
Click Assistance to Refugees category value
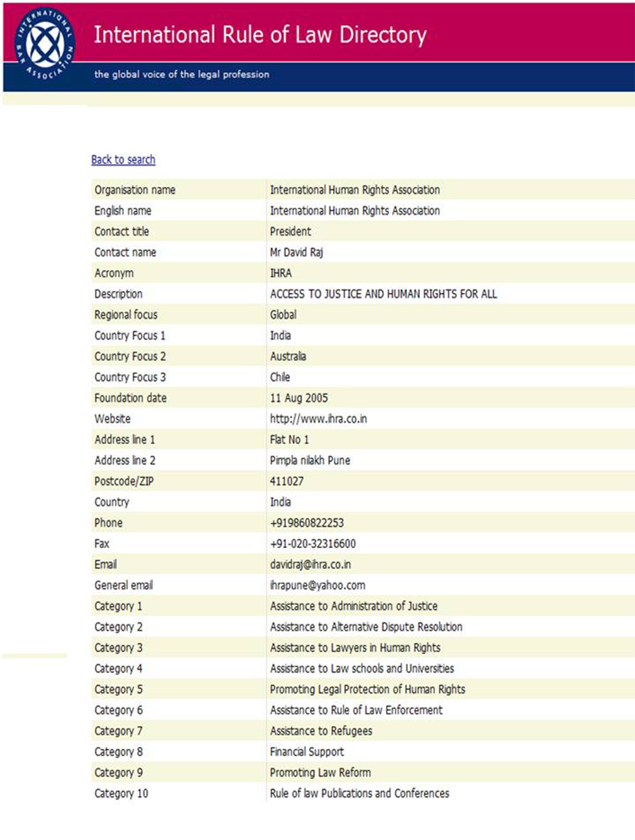point(321,731)
